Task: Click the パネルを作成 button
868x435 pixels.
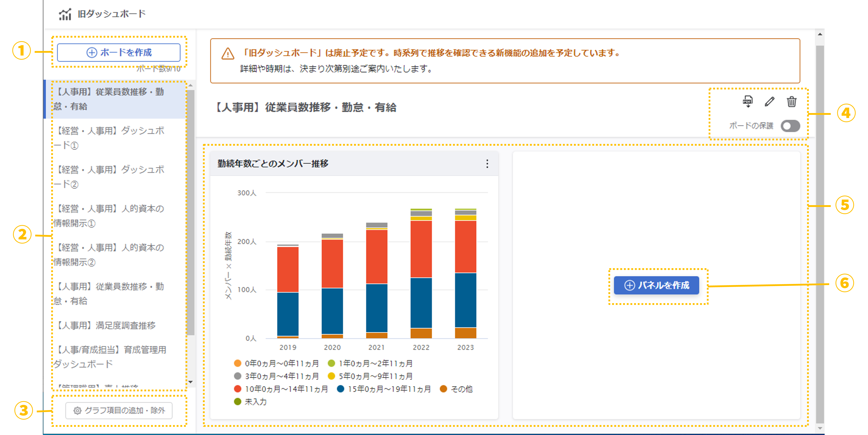Action: pos(656,286)
